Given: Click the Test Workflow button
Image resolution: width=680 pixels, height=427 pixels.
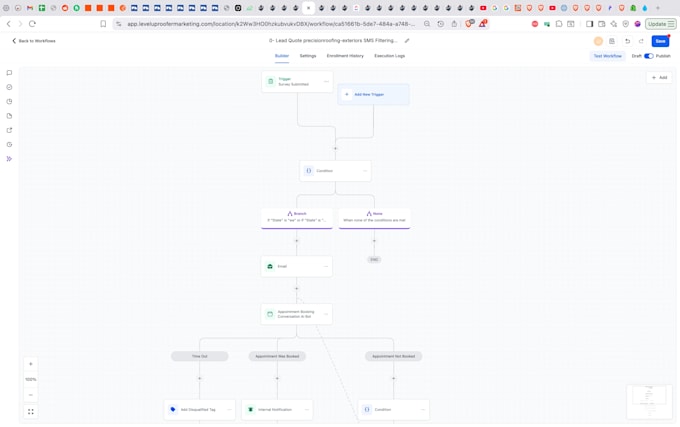Looking at the screenshot, I should (608, 56).
